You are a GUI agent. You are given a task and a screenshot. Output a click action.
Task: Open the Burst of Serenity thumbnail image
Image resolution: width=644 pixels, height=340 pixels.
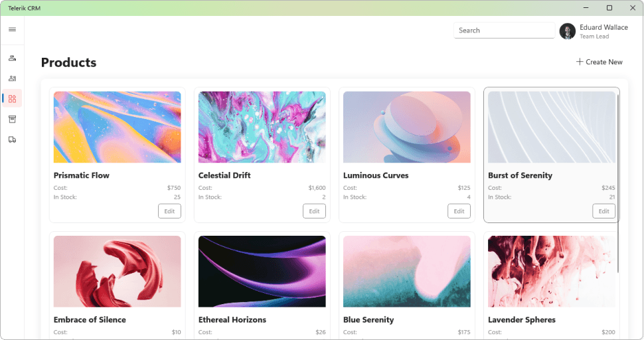click(x=552, y=127)
